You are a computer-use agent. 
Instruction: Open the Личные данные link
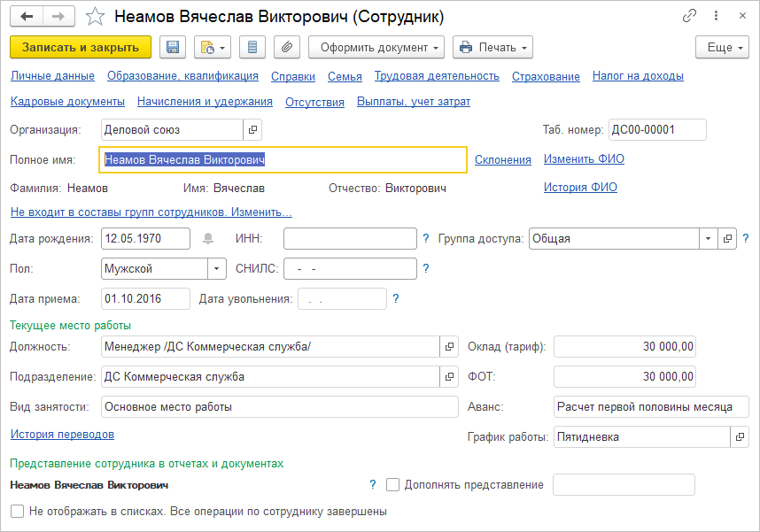(52, 76)
